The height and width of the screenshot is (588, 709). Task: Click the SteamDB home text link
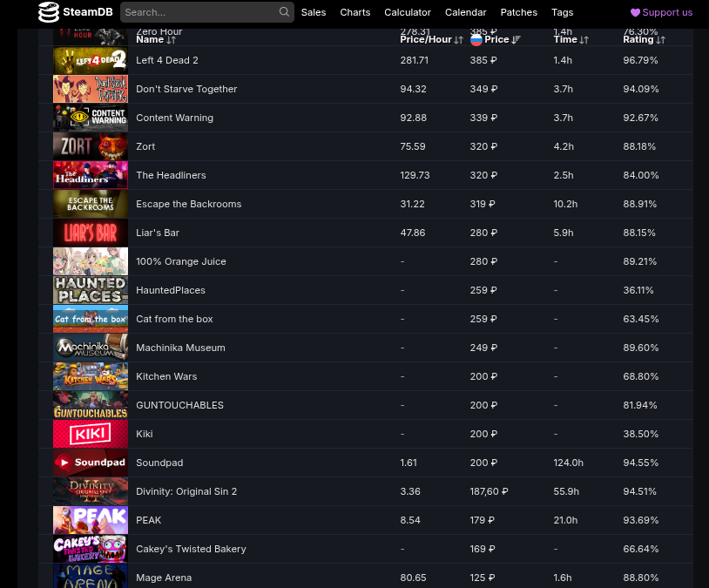pos(88,12)
